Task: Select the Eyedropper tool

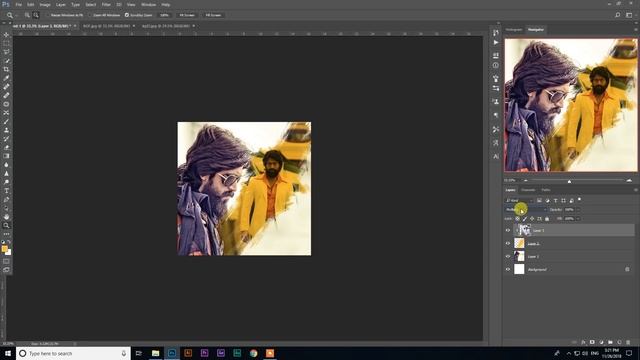Action: (x=6, y=78)
